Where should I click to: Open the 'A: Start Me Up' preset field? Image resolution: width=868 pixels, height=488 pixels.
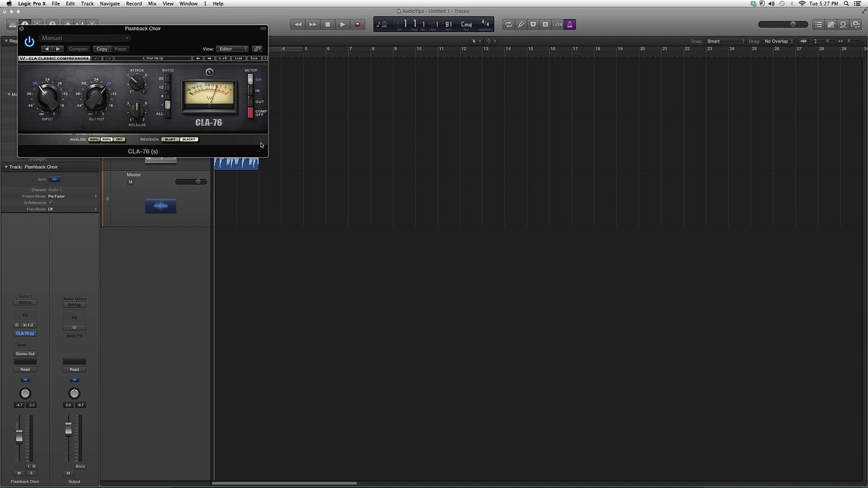click(153, 58)
